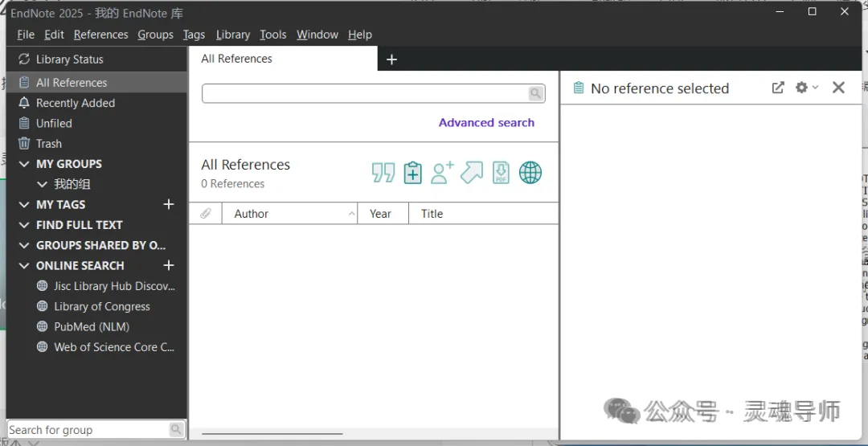
Task: Open the Tools menu
Action: point(273,35)
